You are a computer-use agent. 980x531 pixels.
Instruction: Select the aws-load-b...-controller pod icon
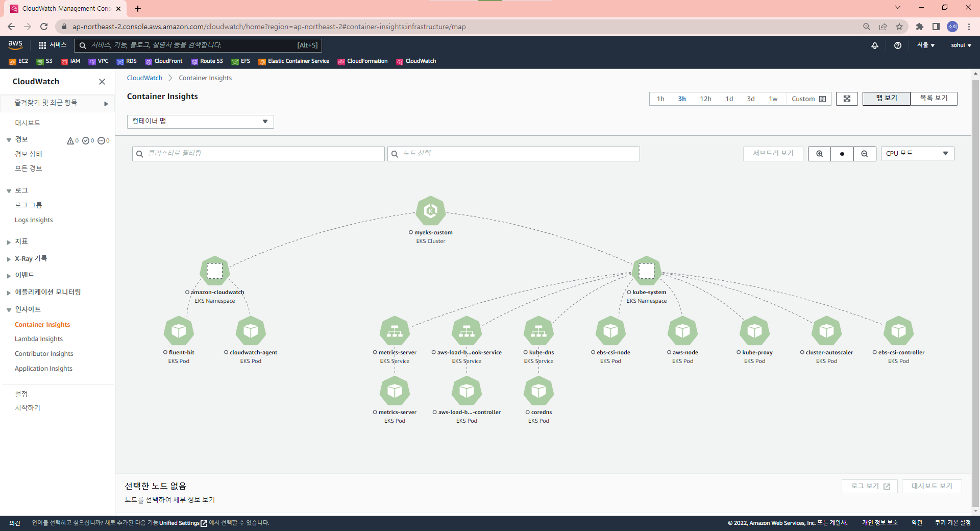tap(467, 391)
